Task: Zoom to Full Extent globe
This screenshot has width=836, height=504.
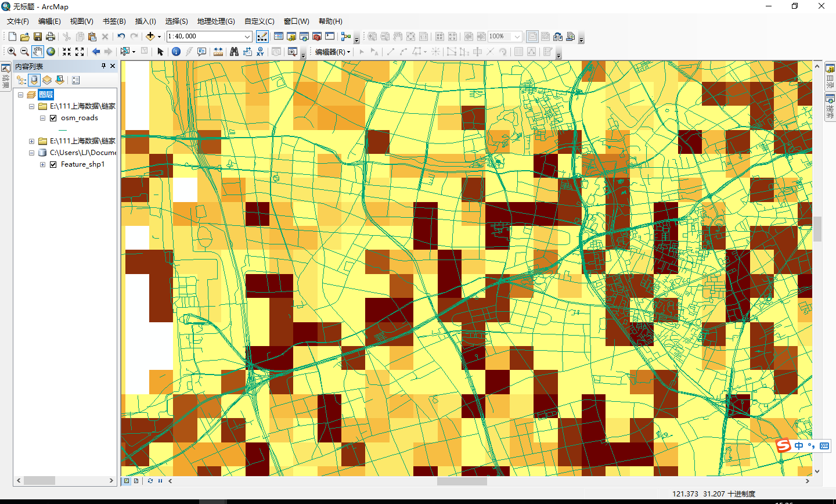Action: (x=51, y=52)
